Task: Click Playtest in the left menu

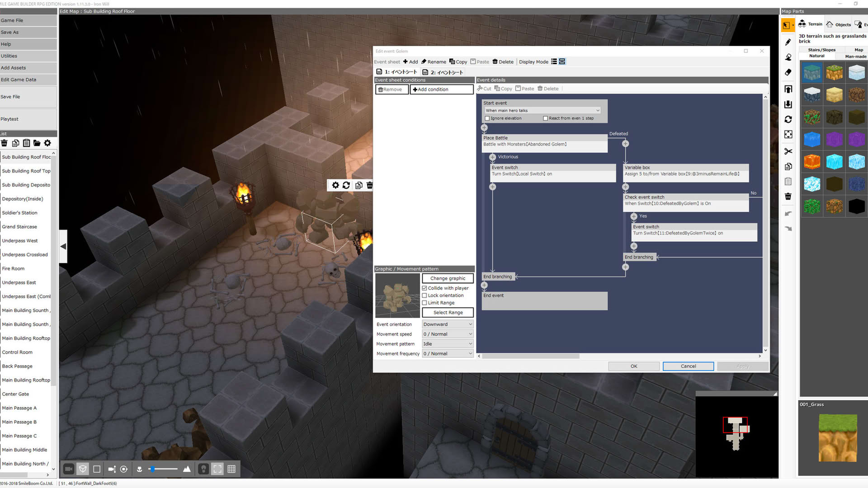Action: [x=28, y=119]
